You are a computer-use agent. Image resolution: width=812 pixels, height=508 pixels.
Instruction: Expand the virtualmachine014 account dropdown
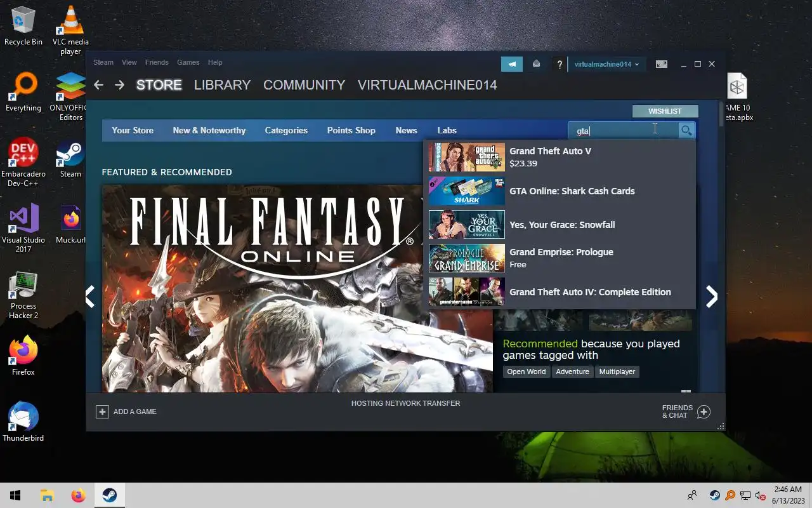click(606, 64)
